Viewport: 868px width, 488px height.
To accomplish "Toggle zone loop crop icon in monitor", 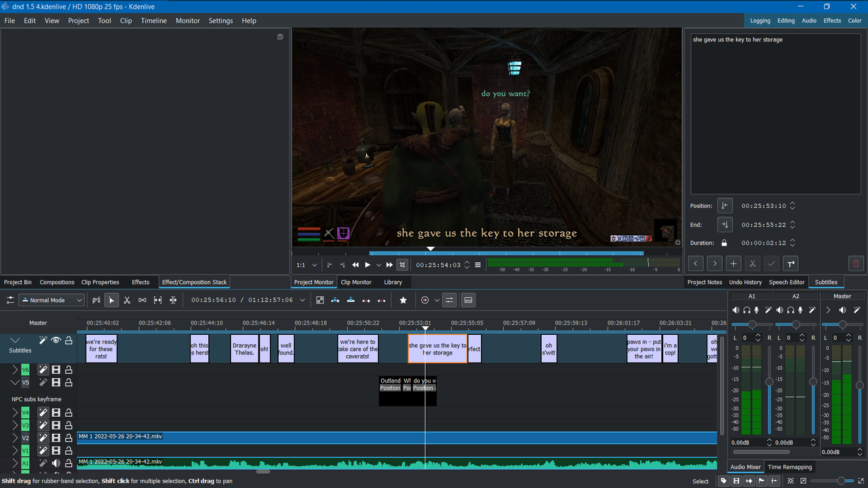I will click(x=402, y=265).
